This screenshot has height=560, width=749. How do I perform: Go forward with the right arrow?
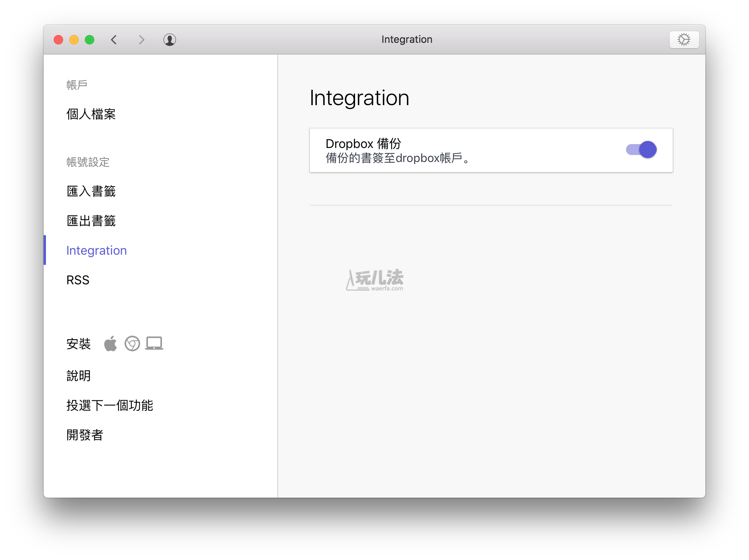coord(141,40)
